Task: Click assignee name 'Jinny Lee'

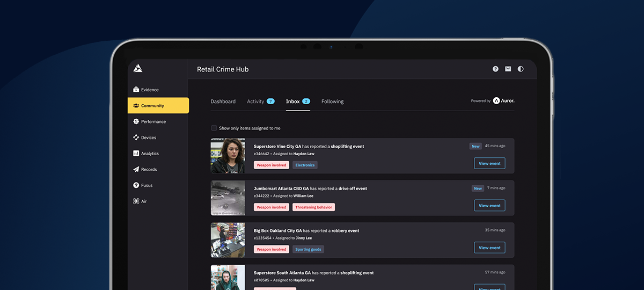Action: (x=303, y=238)
